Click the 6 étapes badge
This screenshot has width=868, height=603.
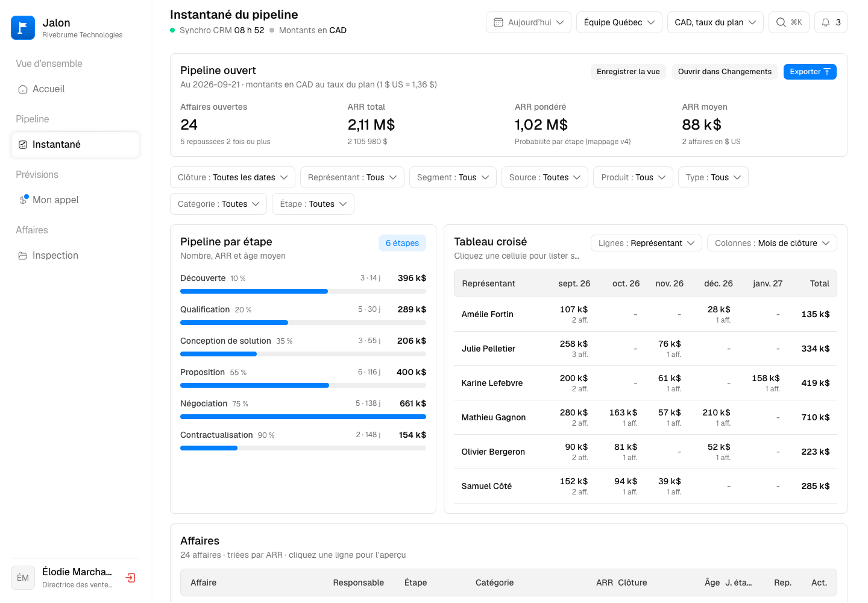tap(402, 243)
